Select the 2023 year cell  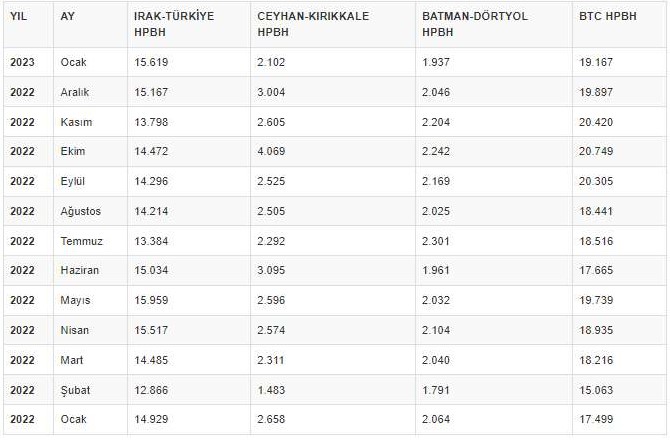tap(22, 62)
